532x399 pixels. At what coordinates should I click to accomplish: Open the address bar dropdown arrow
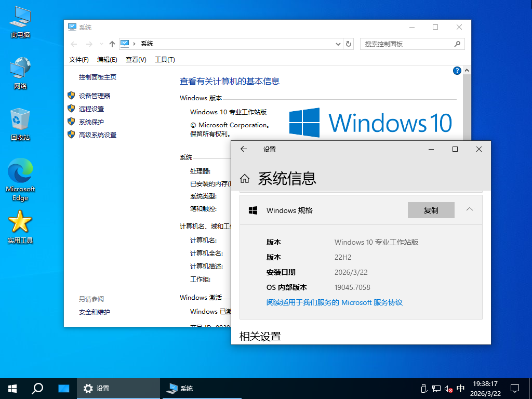coord(338,44)
